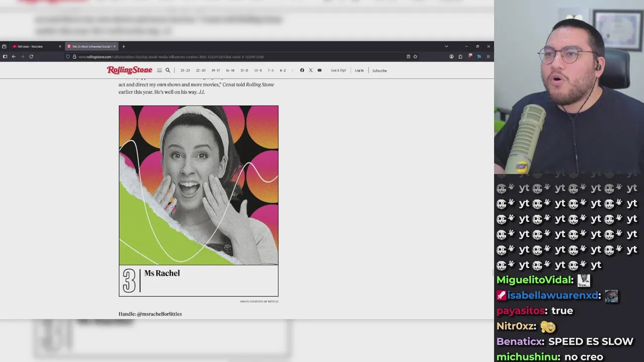Click the streamer webcam feed
Screen dimensions: 644x362
[569, 86]
